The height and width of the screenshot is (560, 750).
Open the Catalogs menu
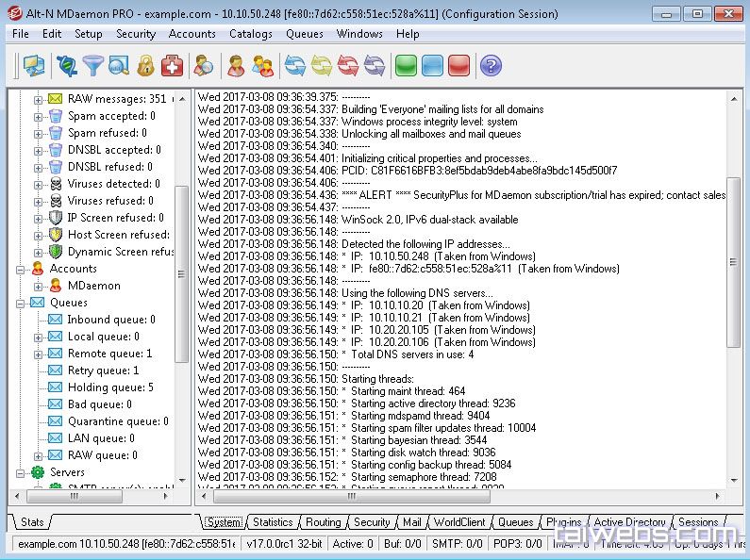[250, 34]
